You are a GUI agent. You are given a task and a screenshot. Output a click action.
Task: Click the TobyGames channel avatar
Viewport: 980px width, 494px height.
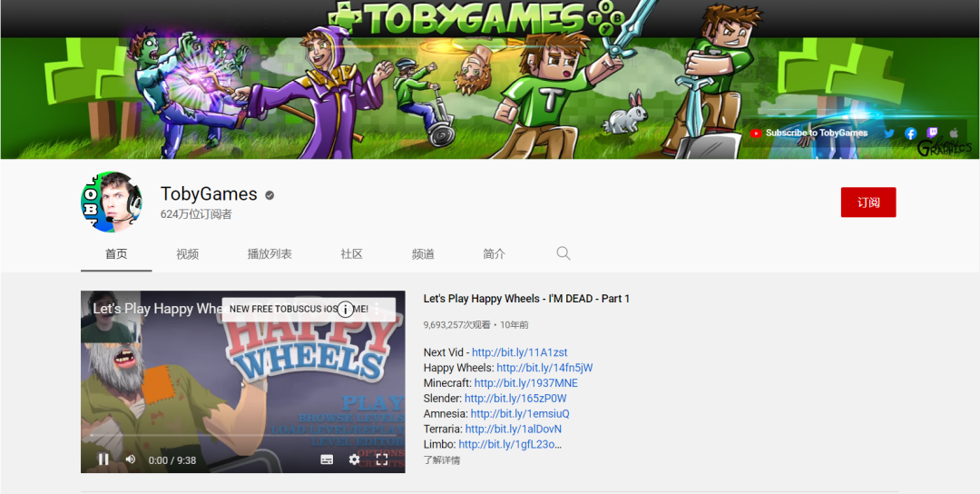[x=112, y=202]
